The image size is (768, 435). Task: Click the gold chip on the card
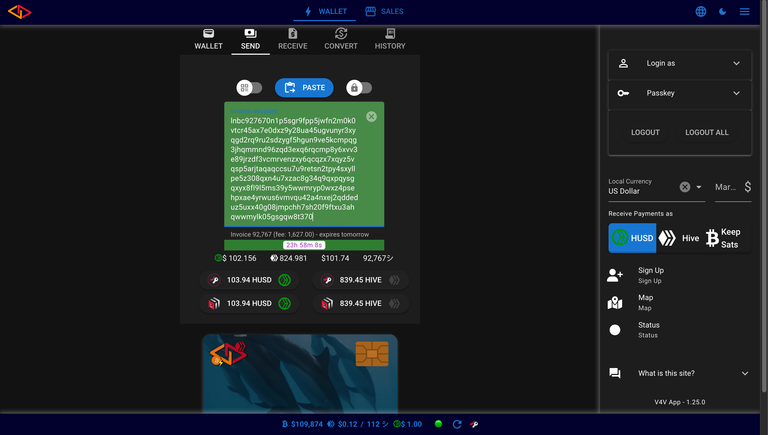pyautogui.click(x=372, y=354)
